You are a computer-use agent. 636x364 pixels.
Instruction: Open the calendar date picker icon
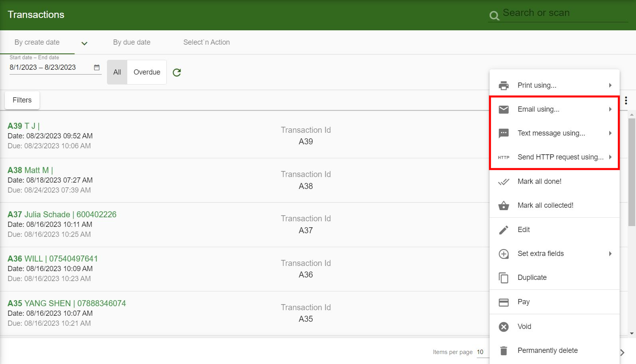(x=97, y=67)
